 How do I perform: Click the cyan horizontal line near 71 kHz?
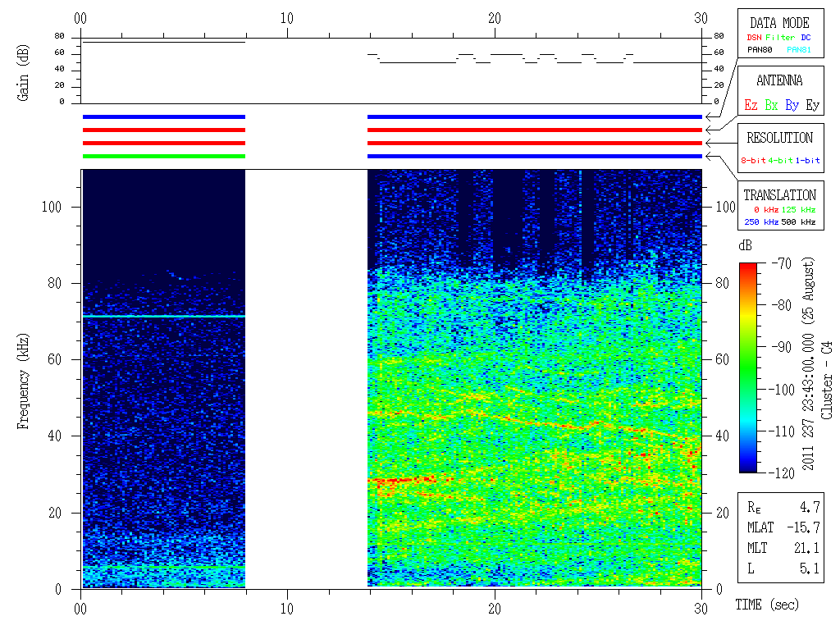coord(163,317)
